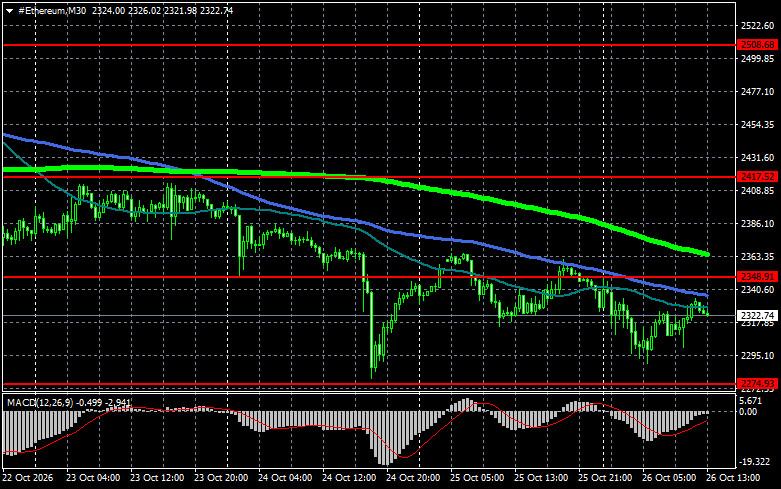781x489 pixels.
Task: Click the 2499.85 price scale value
Action: [758, 59]
